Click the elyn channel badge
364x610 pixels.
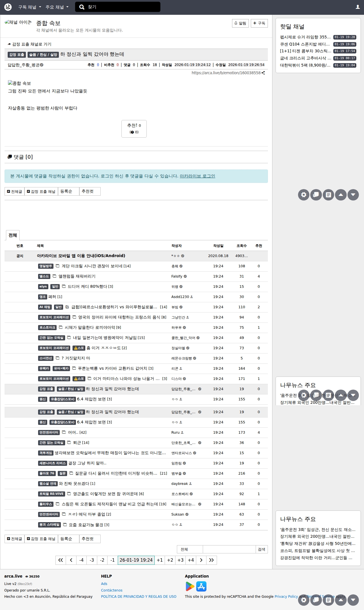[x=43, y=287]
